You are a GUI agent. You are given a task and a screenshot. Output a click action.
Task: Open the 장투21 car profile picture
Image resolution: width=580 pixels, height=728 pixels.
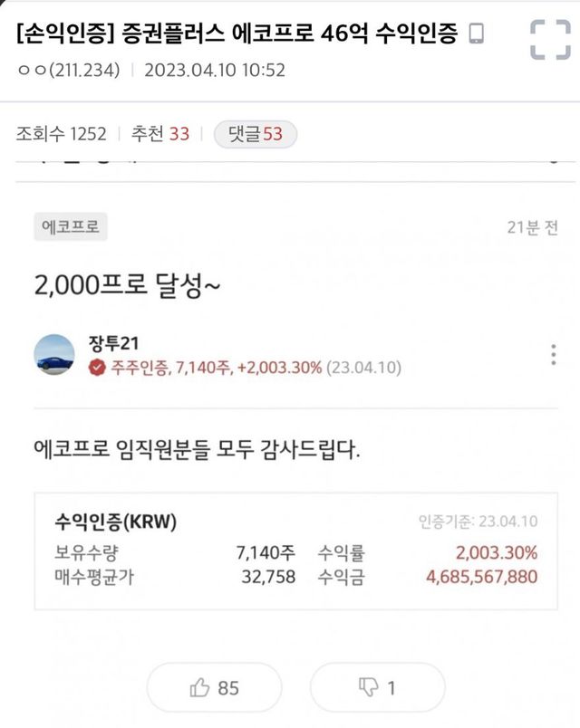[54, 356]
